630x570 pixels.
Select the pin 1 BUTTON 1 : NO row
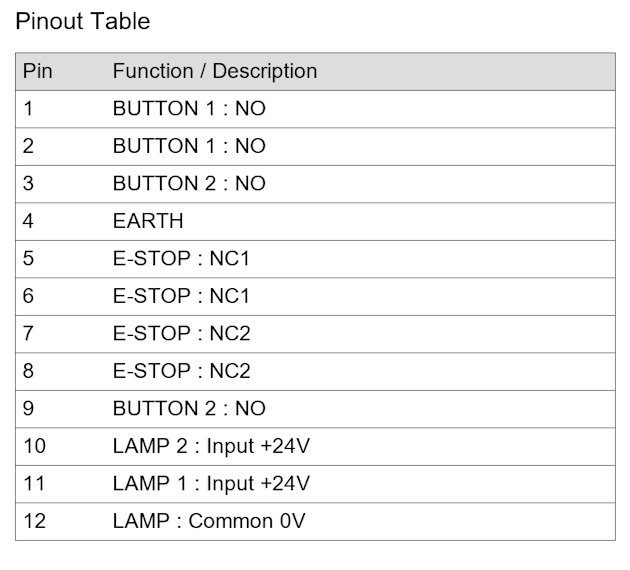click(x=315, y=109)
